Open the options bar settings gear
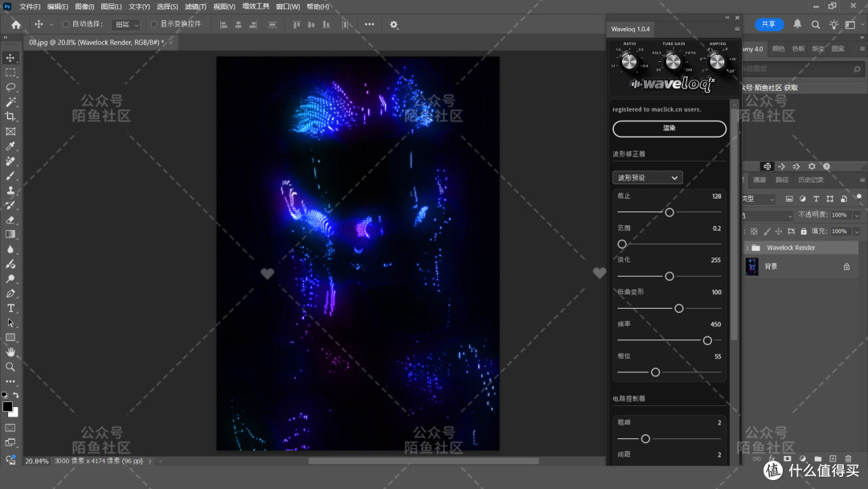 click(394, 24)
